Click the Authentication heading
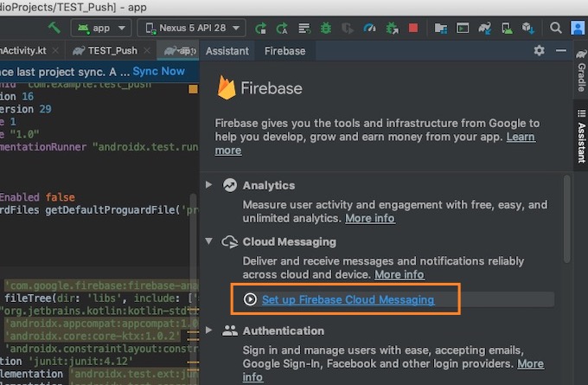Screen dimensions: 588x385 283,331
